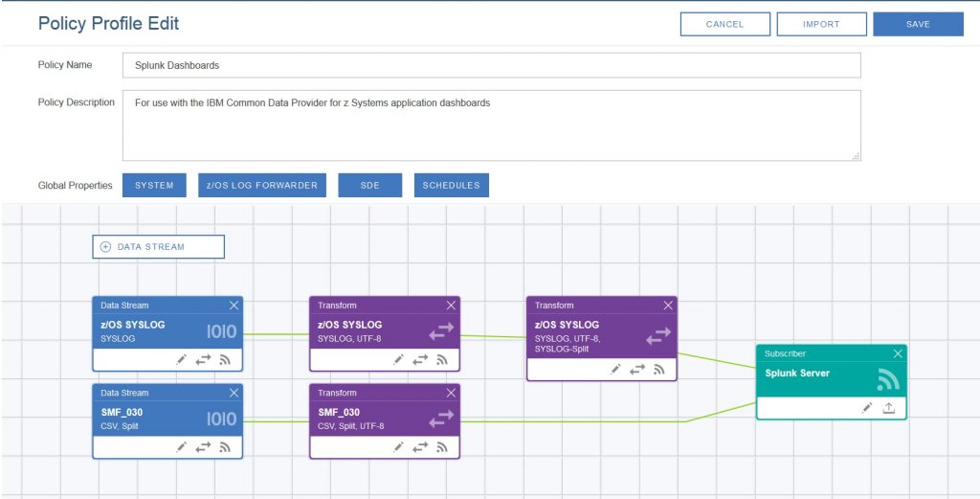Open SCHEDULES global properties
980x499 pixels.
pos(452,185)
